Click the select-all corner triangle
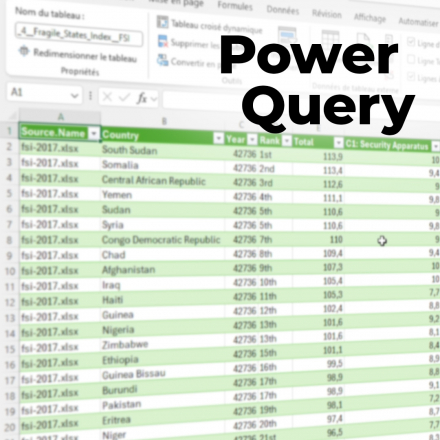 13,115
